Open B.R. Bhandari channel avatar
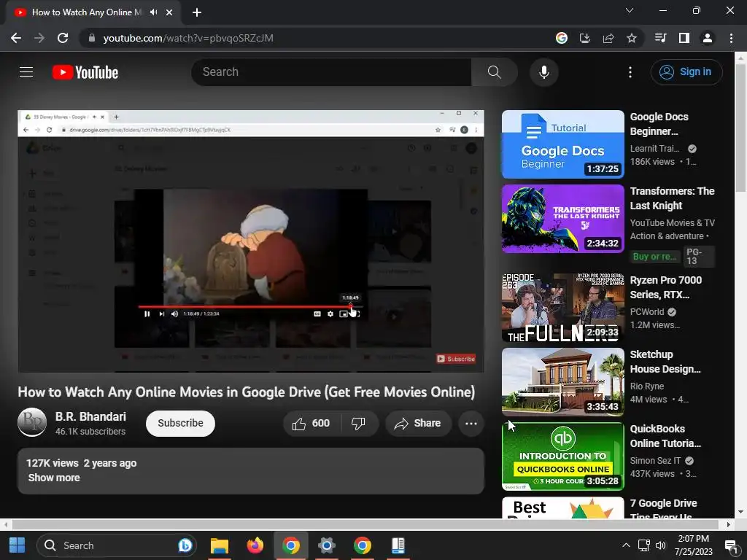The width and height of the screenshot is (747, 560). point(32,422)
